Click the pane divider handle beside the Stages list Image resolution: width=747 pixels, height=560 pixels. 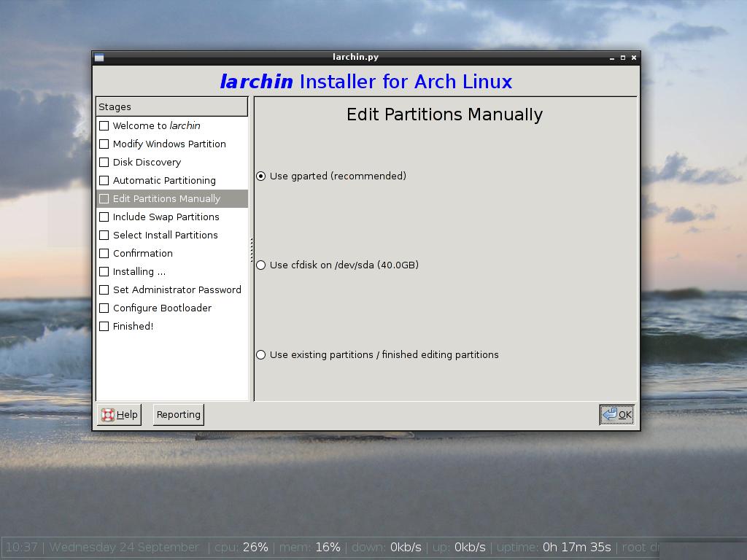(252, 249)
